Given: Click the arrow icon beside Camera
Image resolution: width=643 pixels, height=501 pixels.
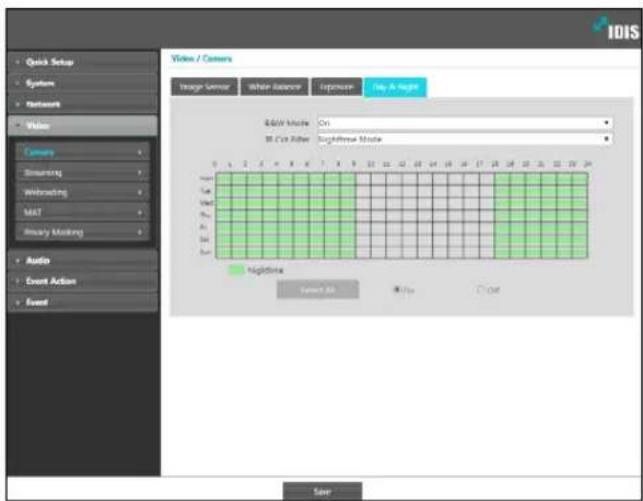Looking at the screenshot, I should [x=140, y=153].
